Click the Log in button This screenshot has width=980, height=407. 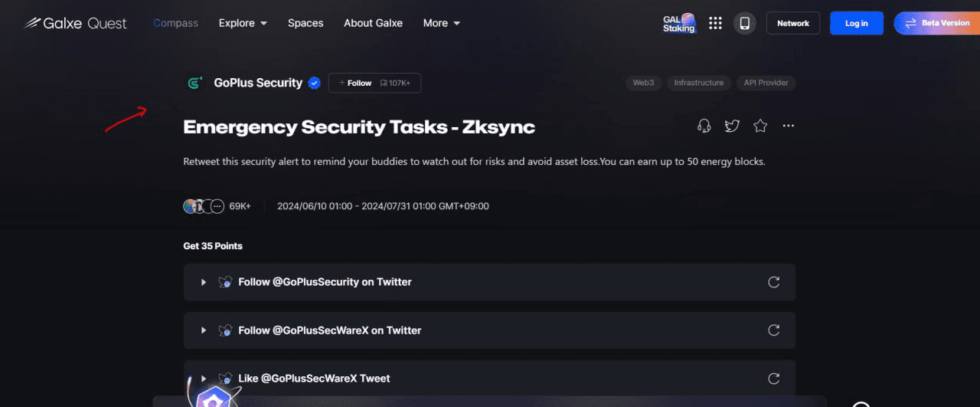857,23
